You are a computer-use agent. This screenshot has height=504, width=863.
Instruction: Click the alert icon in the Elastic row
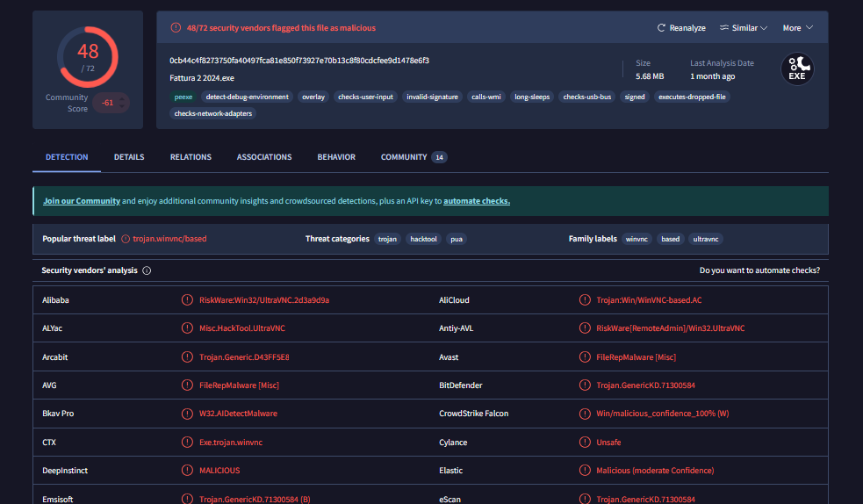tap(585, 471)
